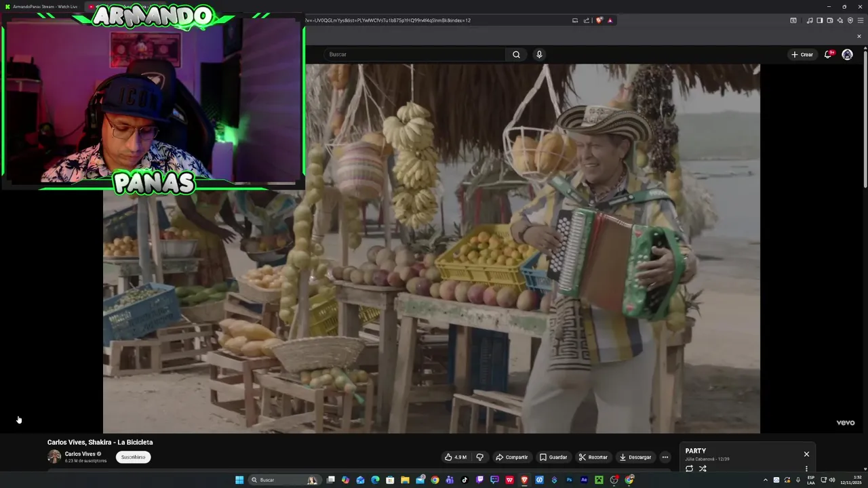Viewport: 868px width, 488px height.
Task: Click the YouTube search magnifier button
Action: click(516, 54)
